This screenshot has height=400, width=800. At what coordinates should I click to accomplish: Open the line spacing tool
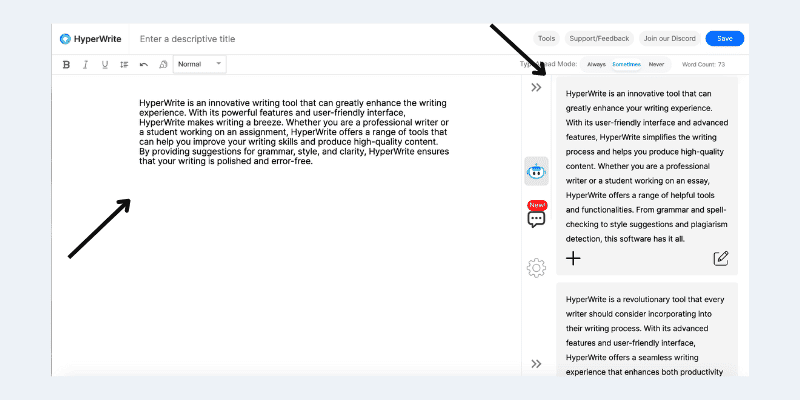124,65
